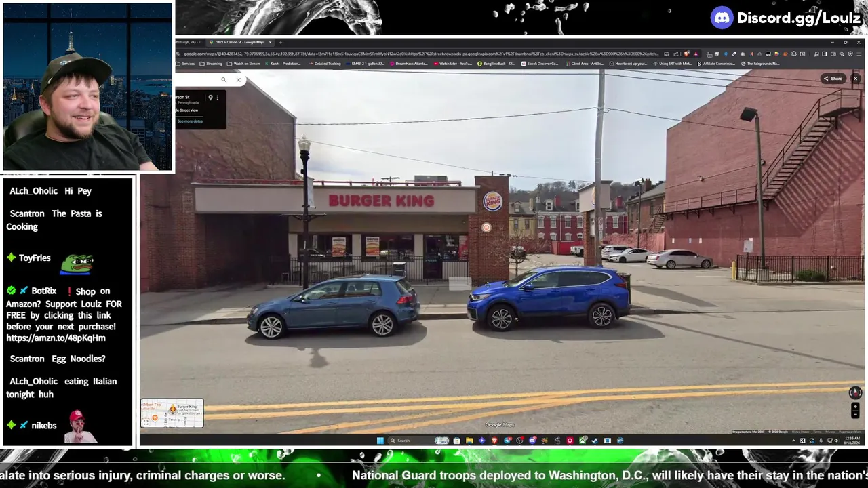Open the Kalshi - Prediction bookmark

click(282, 64)
